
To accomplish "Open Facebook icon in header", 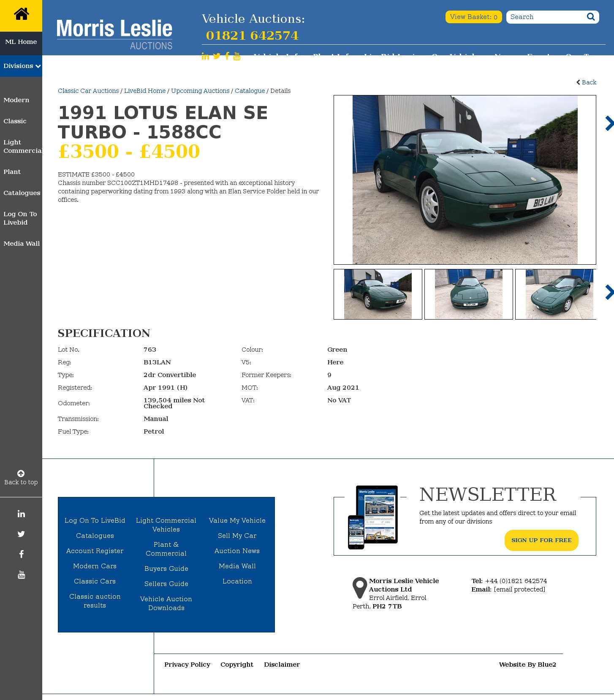I will tap(227, 56).
